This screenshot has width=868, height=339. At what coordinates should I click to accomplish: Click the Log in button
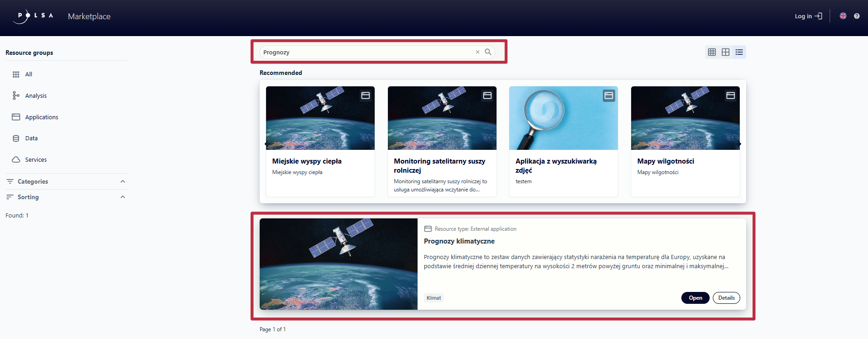coord(808,16)
